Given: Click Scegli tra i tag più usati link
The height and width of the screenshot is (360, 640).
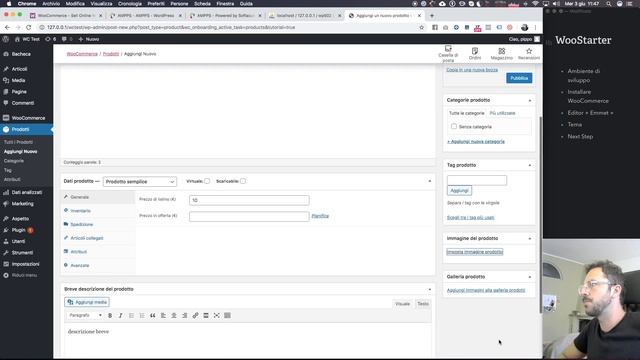Looking at the screenshot, I should click(471, 218).
